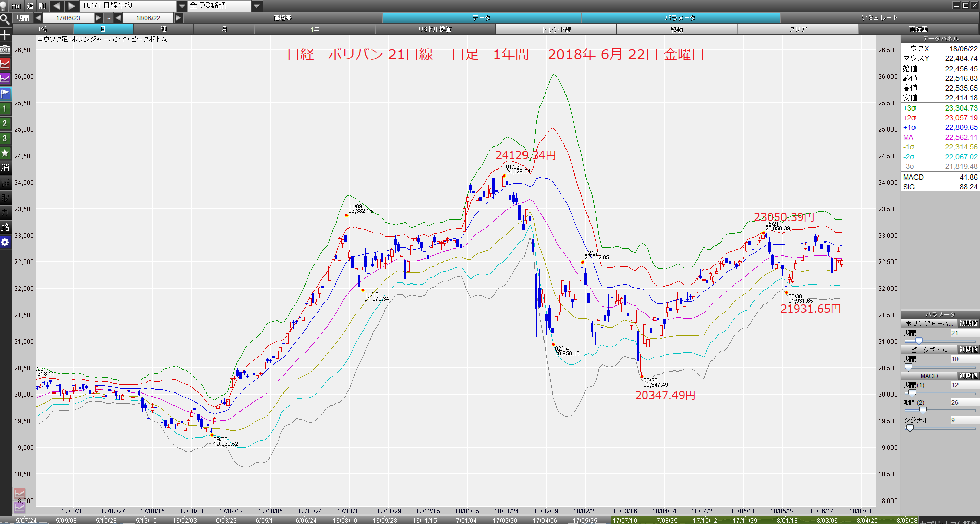Open the データ tab

[481, 18]
